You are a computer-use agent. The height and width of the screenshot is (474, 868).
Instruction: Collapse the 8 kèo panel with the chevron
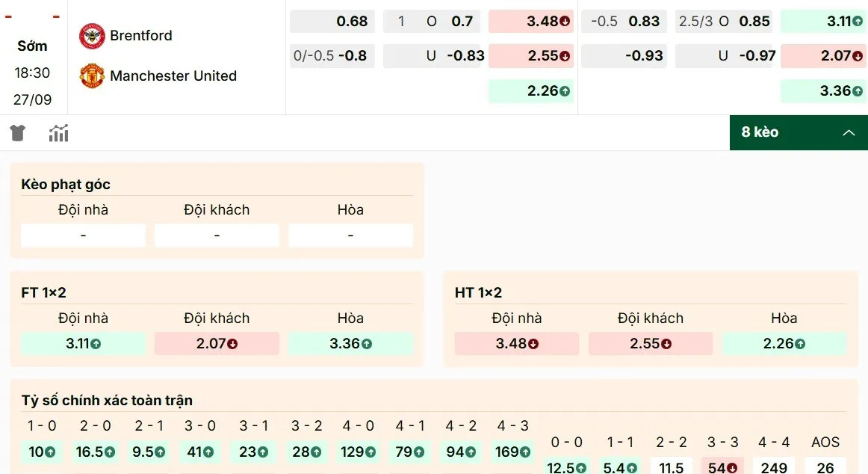[x=849, y=132]
